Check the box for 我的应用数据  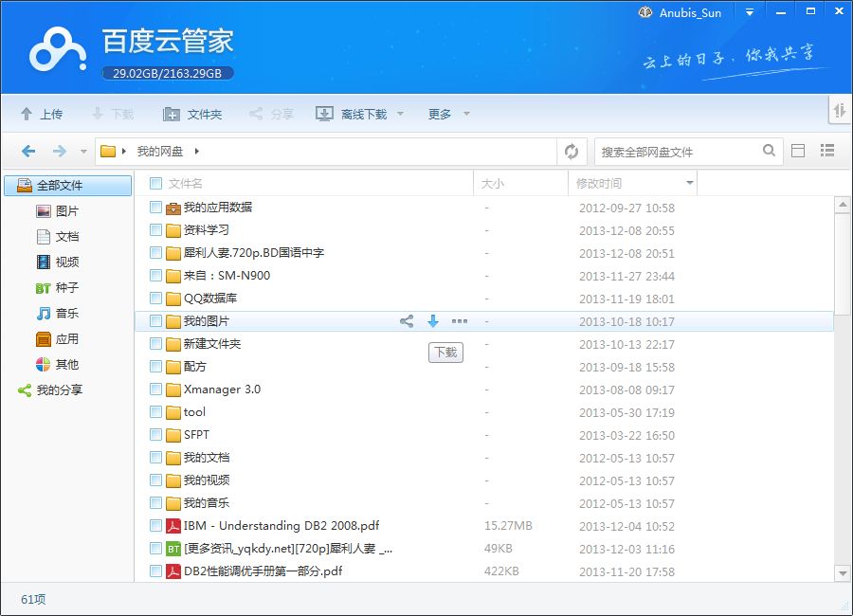point(155,208)
